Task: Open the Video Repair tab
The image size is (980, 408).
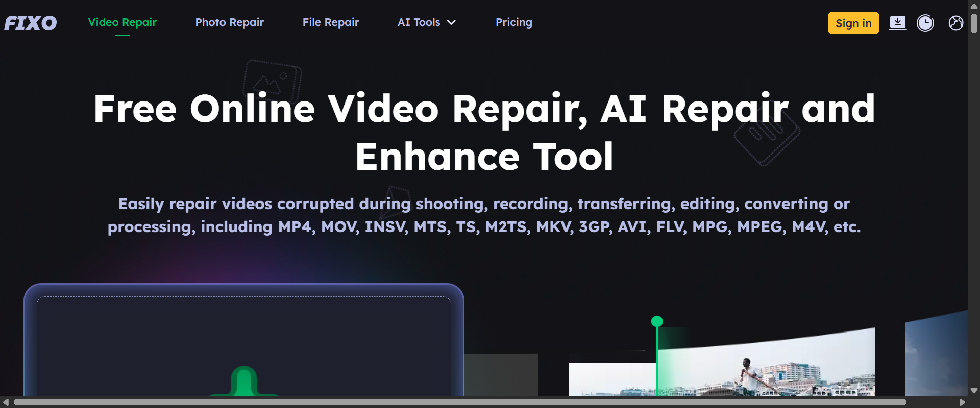Action: coord(122,22)
